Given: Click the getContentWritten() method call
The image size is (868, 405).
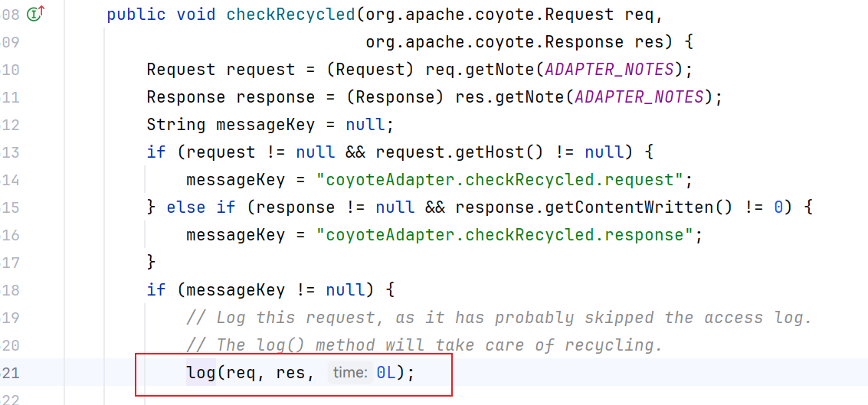Looking at the screenshot, I should 549,207.
